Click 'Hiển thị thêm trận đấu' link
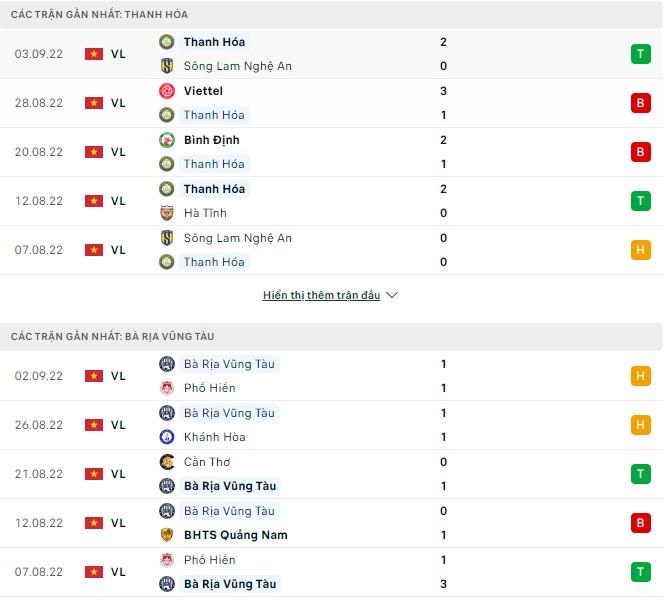Screen dimensions: 664x600 tap(321, 296)
